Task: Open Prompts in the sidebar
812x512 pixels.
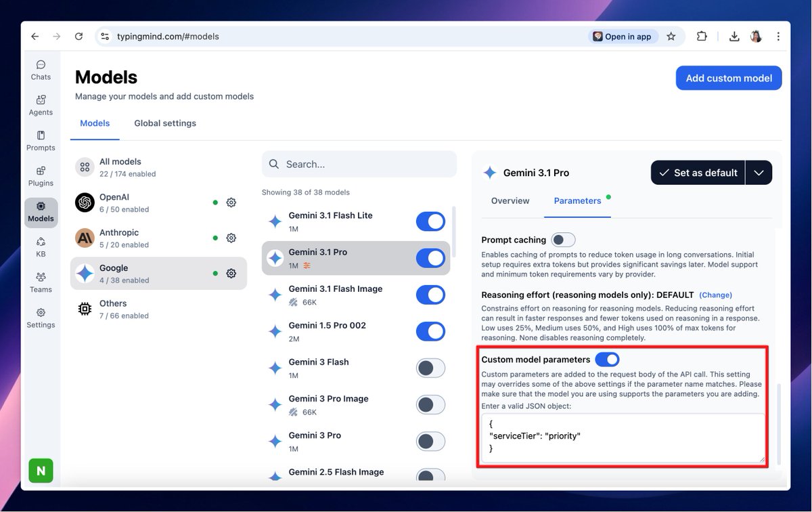Action: (x=41, y=141)
